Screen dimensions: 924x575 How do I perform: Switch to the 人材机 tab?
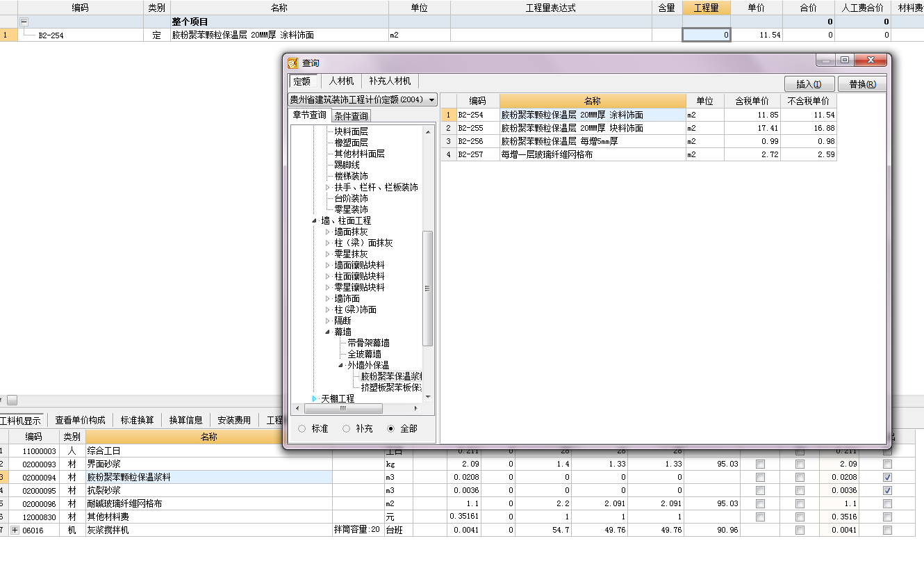(341, 81)
